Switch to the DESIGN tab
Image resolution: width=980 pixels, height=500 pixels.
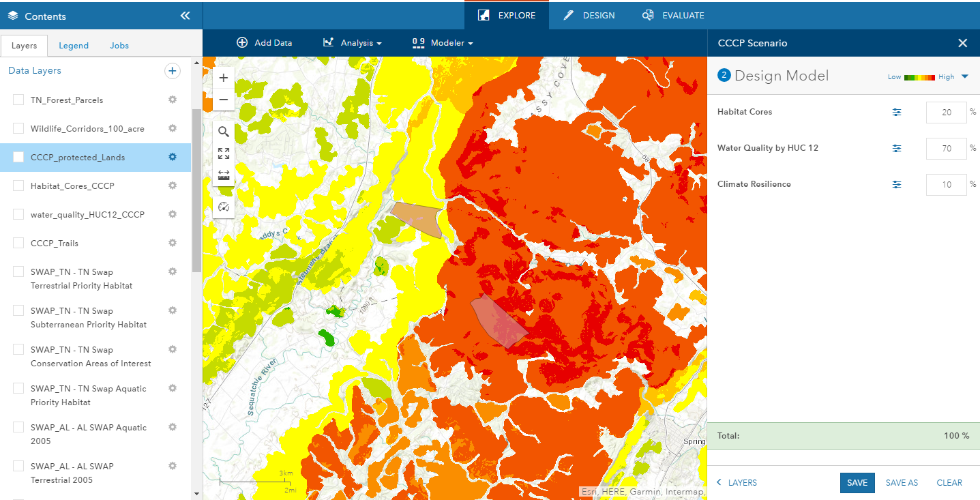(589, 15)
